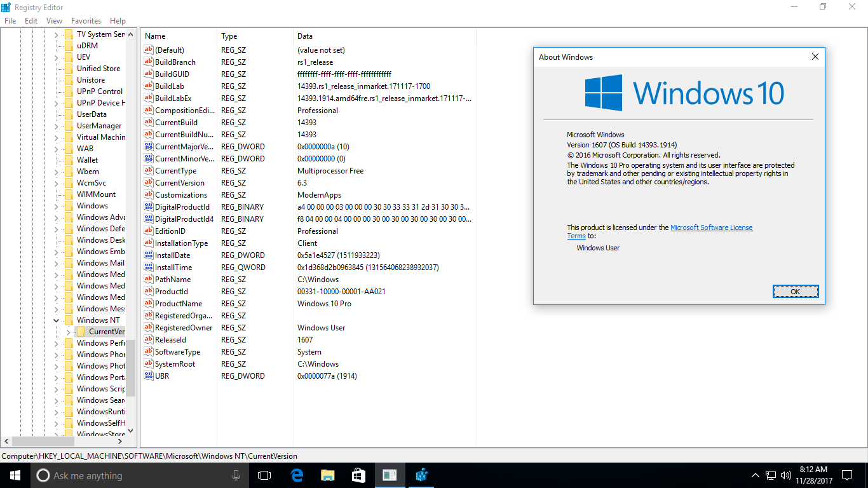Expand the CurrentVersion tree node
868x488 pixels.
69,332
